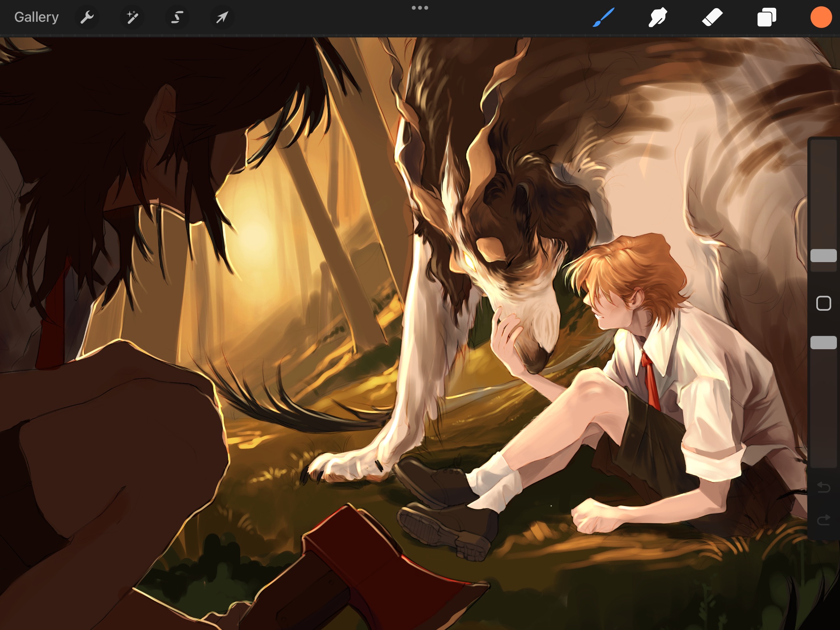This screenshot has width=840, height=630.
Task: Click the brush size slider handle
Action: [823, 255]
